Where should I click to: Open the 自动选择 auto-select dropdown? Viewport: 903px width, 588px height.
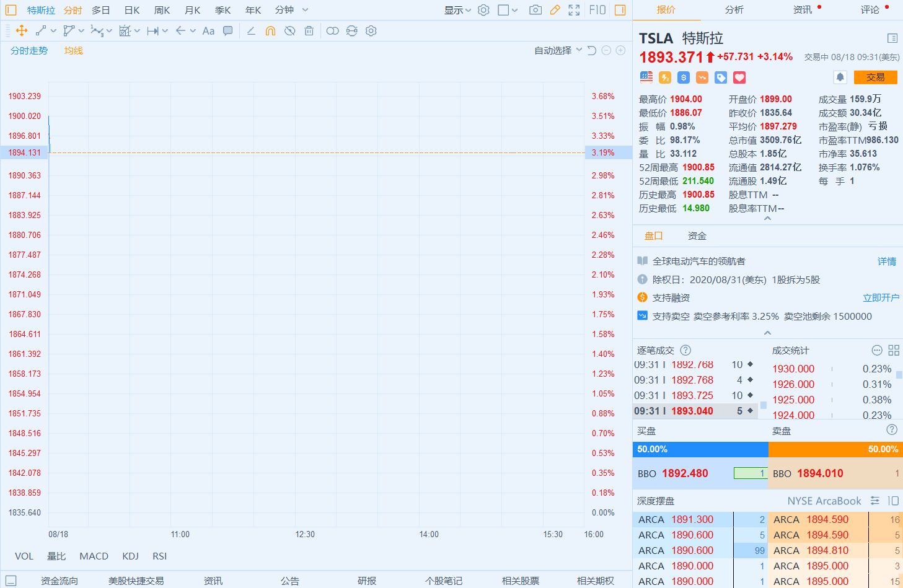pyautogui.click(x=558, y=50)
